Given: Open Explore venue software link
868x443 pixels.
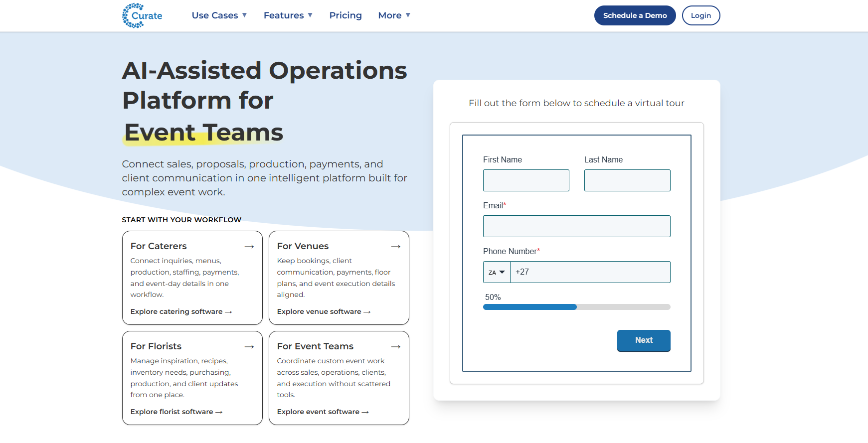Looking at the screenshot, I should 324,312.
